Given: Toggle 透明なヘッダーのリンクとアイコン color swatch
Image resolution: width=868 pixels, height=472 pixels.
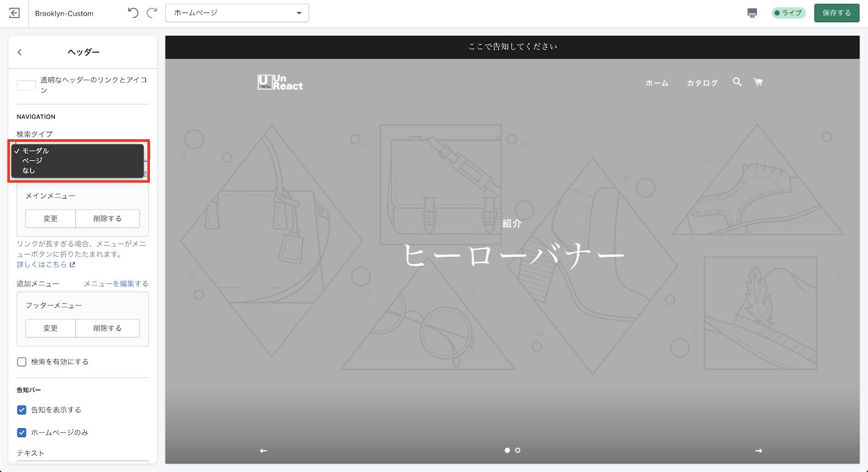Looking at the screenshot, I should 26,85.
